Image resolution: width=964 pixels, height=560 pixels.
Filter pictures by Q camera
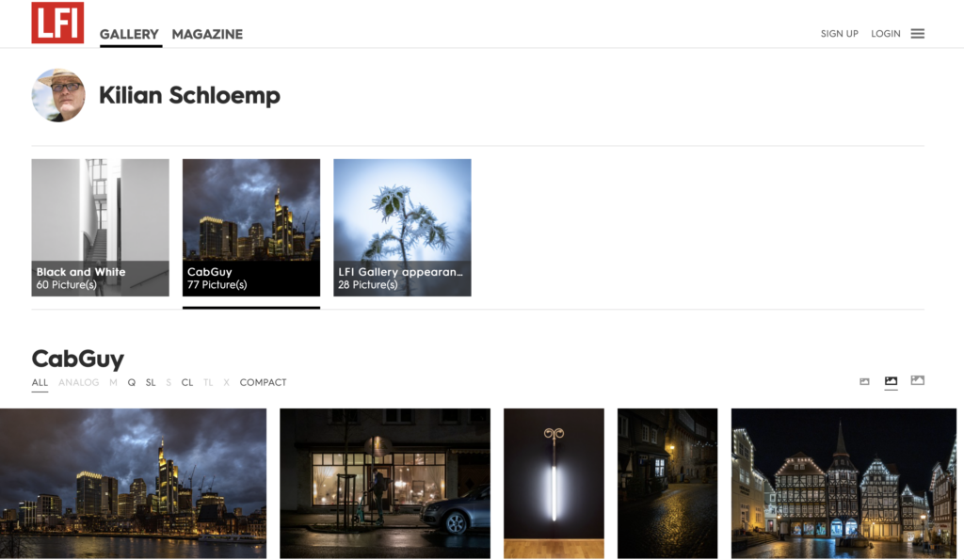point(132,382)
